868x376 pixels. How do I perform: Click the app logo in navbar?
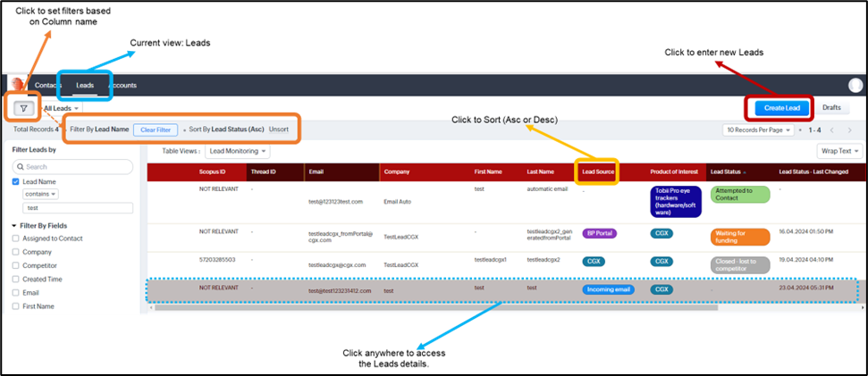pos(18,85)
